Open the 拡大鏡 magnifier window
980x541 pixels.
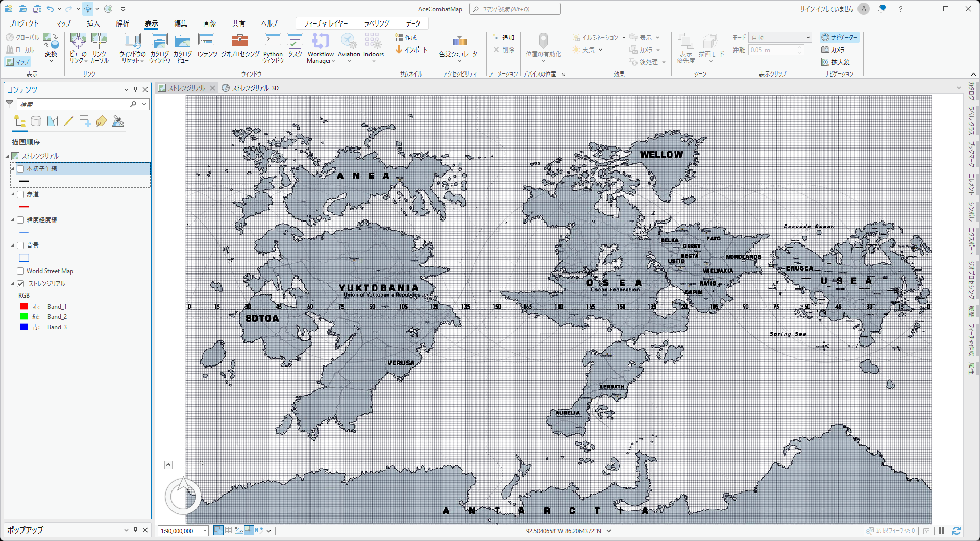tap(836, 62)
